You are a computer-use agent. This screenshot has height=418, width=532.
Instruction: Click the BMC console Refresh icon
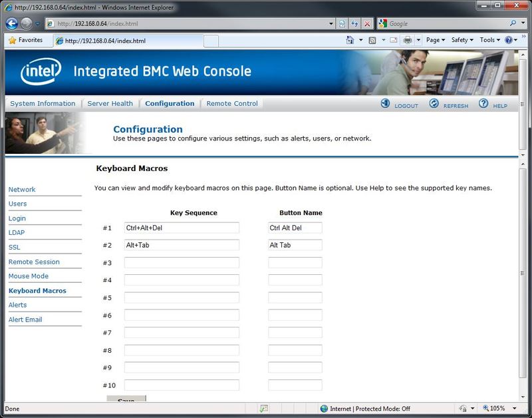point(434,104)
